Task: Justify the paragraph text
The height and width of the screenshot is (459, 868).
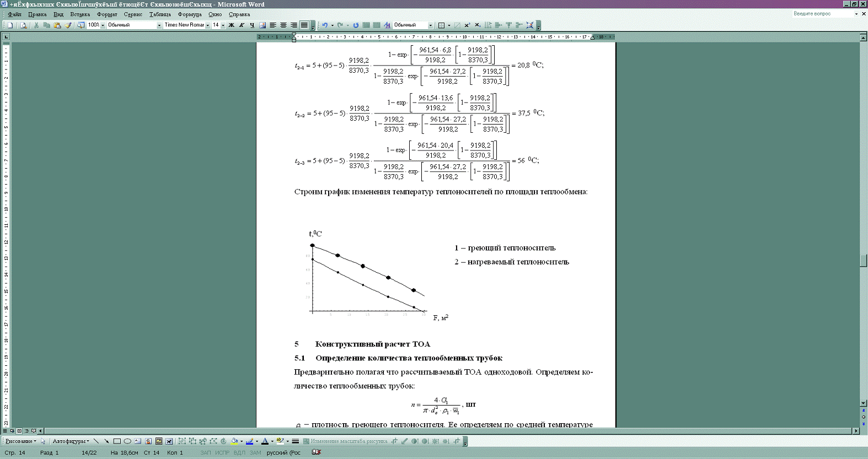Action: click(304, 25)
